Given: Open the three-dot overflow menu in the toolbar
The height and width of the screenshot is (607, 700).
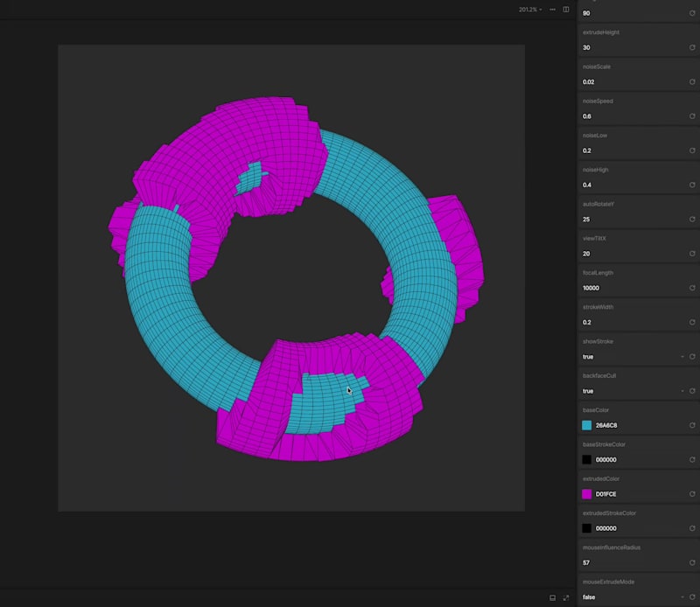Looking at the screenshot, I should [x=551, y=10].
